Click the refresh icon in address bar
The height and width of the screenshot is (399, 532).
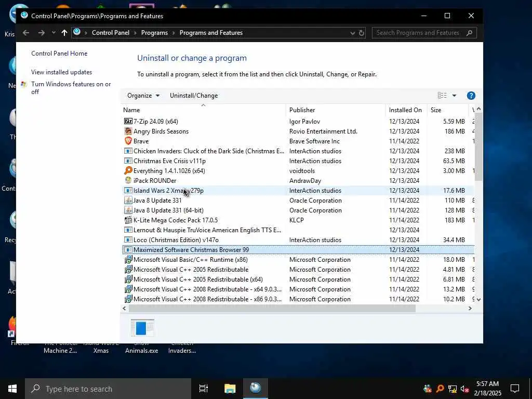click(362, 33)
